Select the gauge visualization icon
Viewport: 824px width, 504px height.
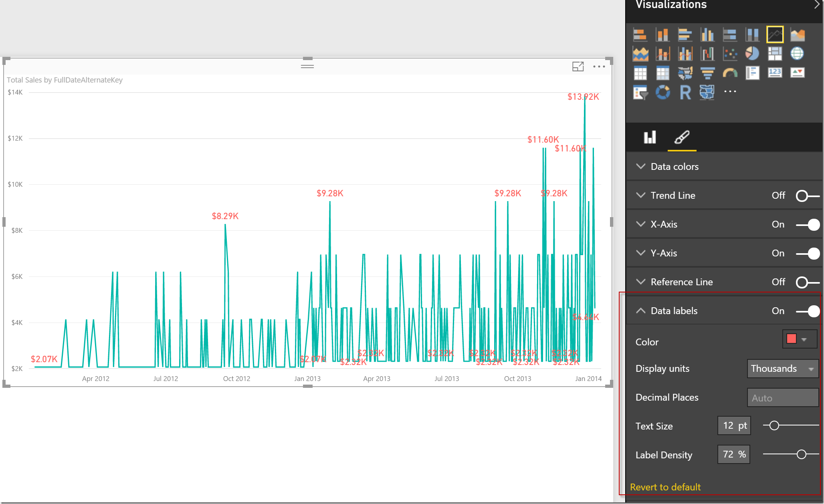[730, 73]
